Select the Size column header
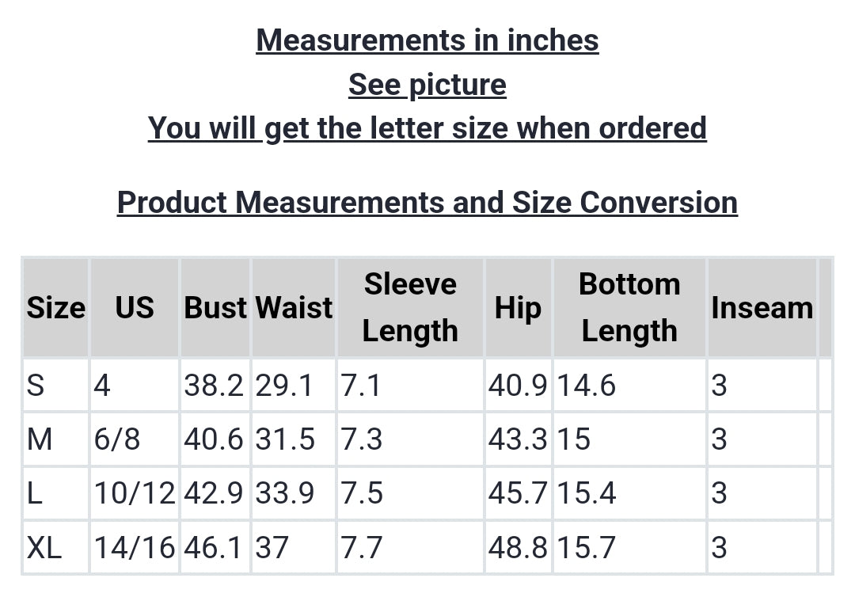This screenshot has height=616, width=855. pos(55,307)
